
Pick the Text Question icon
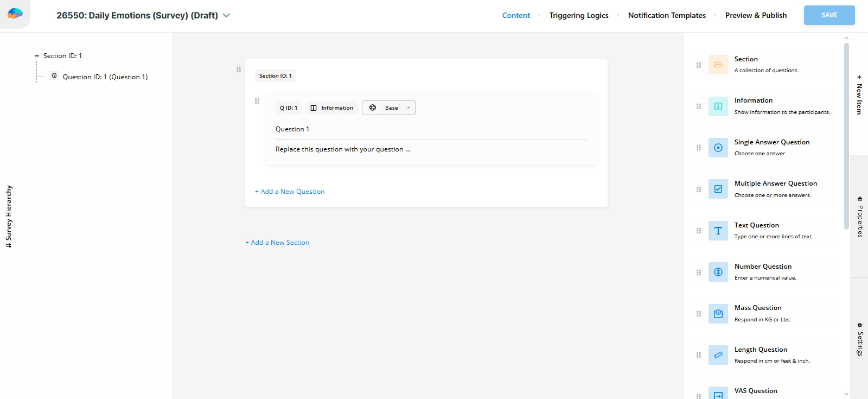tap(718, 231)
